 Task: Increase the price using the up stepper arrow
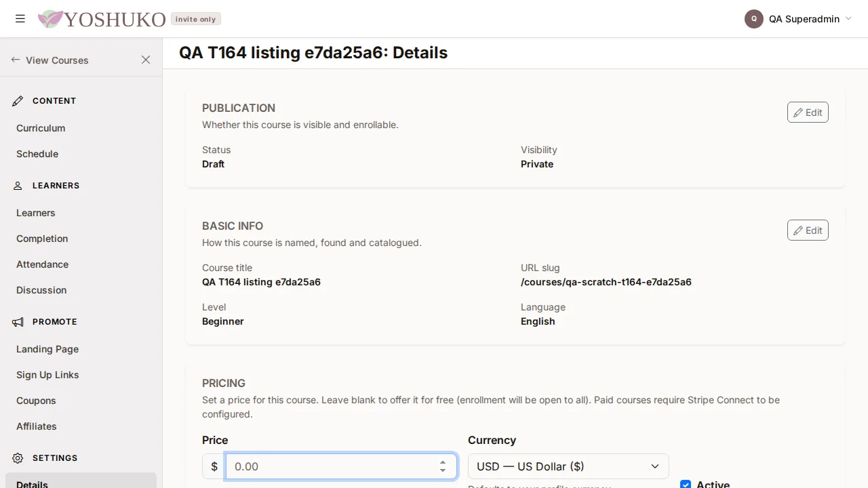pyautogui.click(x=443, y=462)
